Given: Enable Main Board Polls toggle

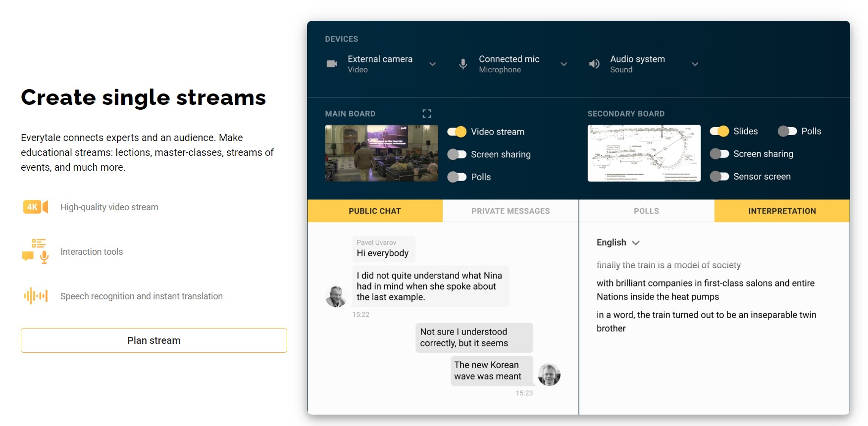Looking at the screenshot, I should click(457, 177).
